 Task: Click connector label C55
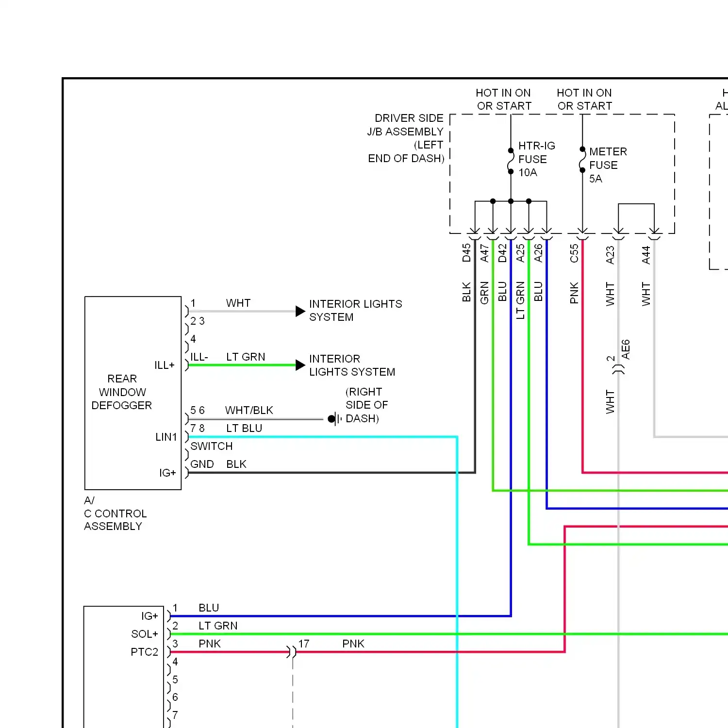574,253
